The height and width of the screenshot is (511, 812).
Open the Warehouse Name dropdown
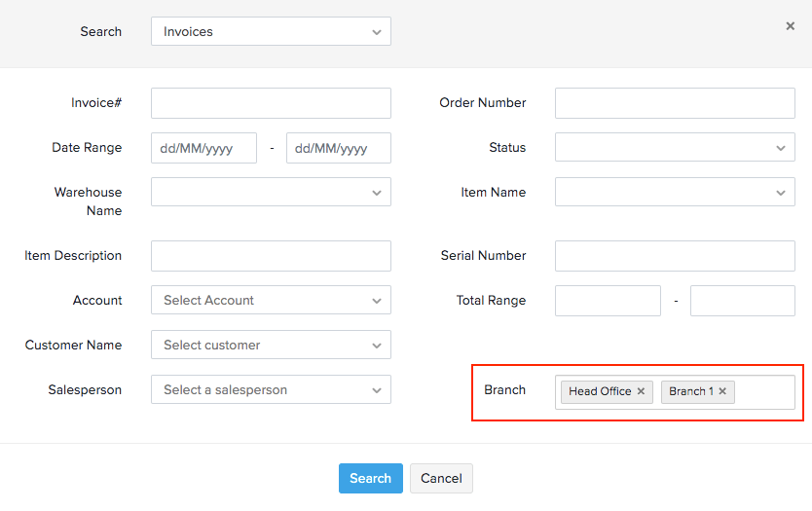coord(271,193)
